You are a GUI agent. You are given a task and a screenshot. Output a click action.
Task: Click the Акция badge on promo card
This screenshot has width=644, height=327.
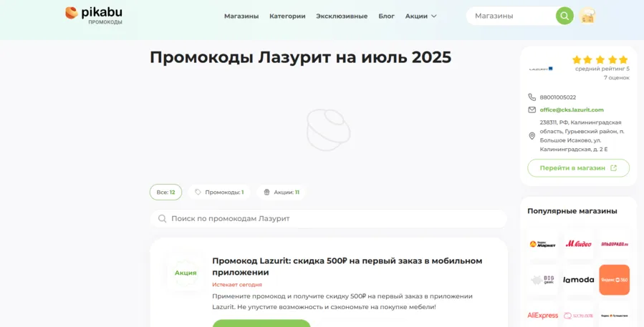point(186,273)
